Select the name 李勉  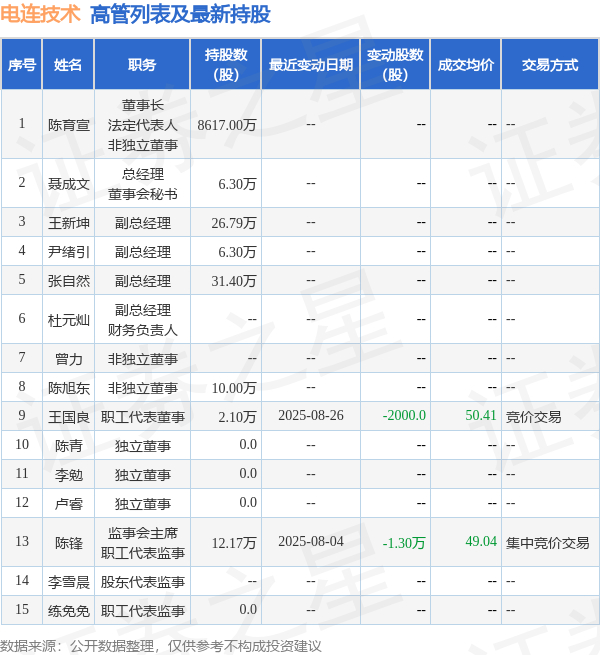[69, 475]
